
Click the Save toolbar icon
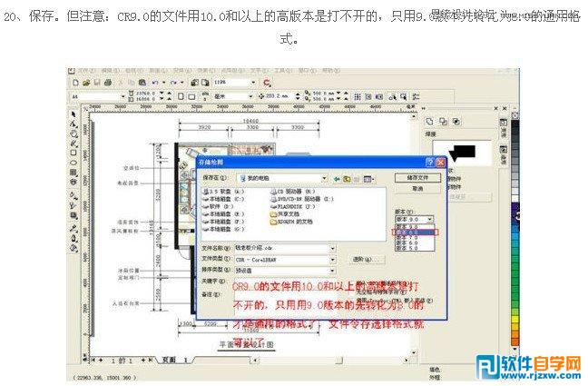click(x=97, y=83)
